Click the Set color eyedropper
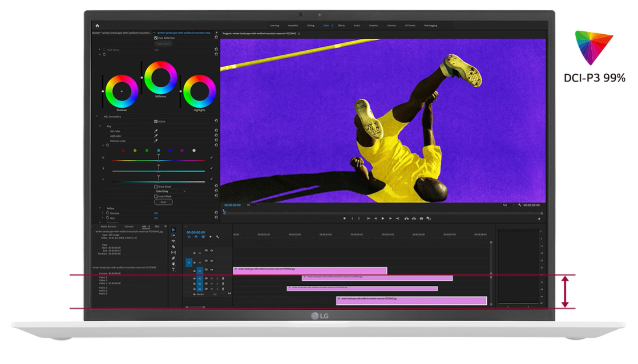This screenshot has height=364, width=638. point(156,131)
